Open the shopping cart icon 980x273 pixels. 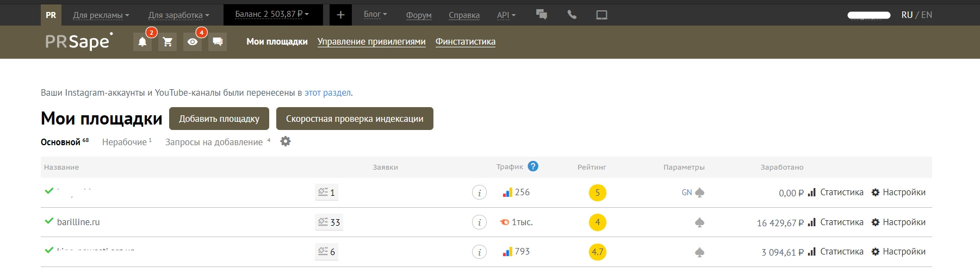point(168,42)
